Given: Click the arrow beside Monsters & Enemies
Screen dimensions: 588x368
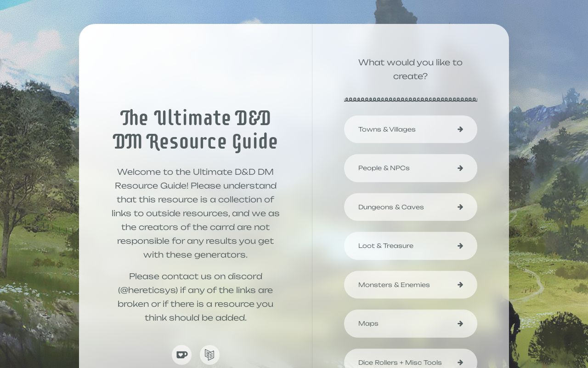Looking at the screenshot, I should tap(460, 285).
